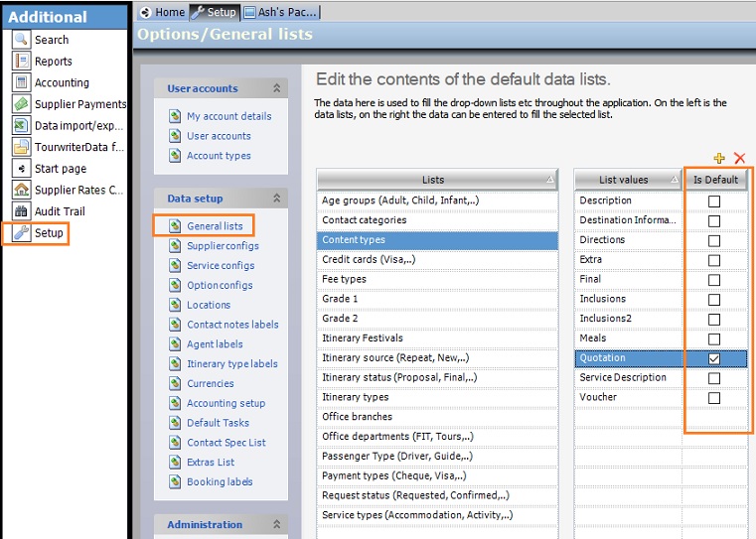
Task: Click the Search magnifier icon in sidebar
Action: click(21, 40)
